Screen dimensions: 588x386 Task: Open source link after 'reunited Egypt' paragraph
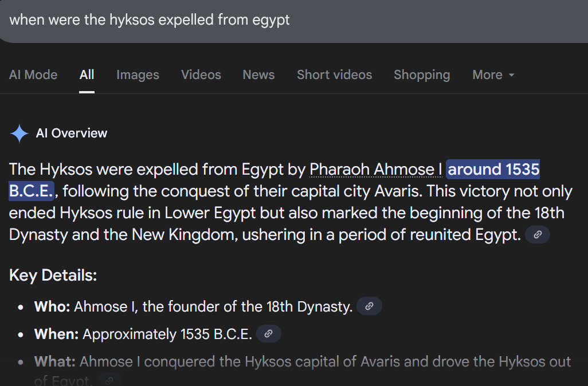click(x=538, y=235)
